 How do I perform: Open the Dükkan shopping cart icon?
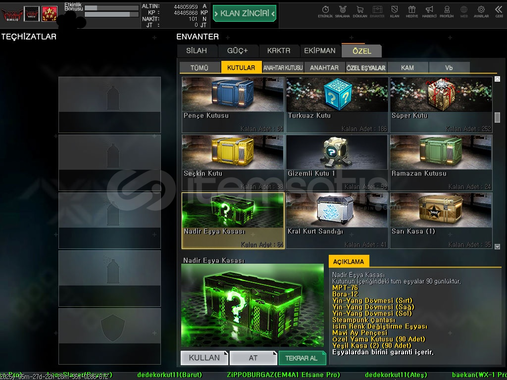(x=360, y=11)
